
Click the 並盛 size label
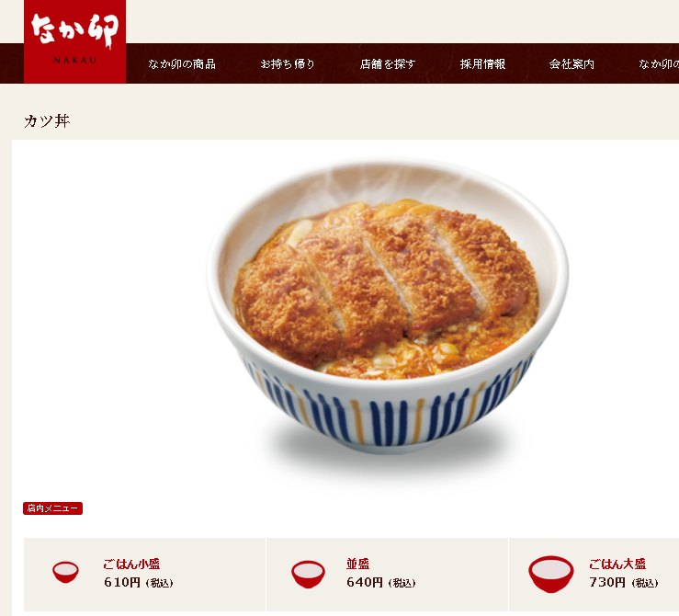pyautogui.click(x=357, y=564)
